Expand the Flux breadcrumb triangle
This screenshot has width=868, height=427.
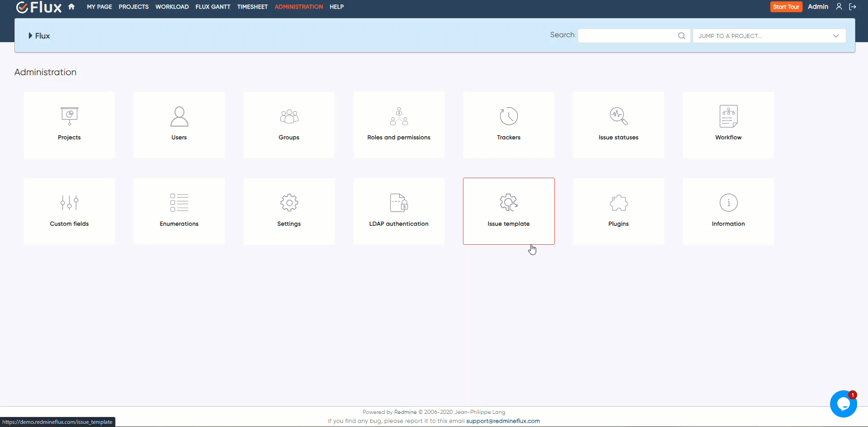30,35
